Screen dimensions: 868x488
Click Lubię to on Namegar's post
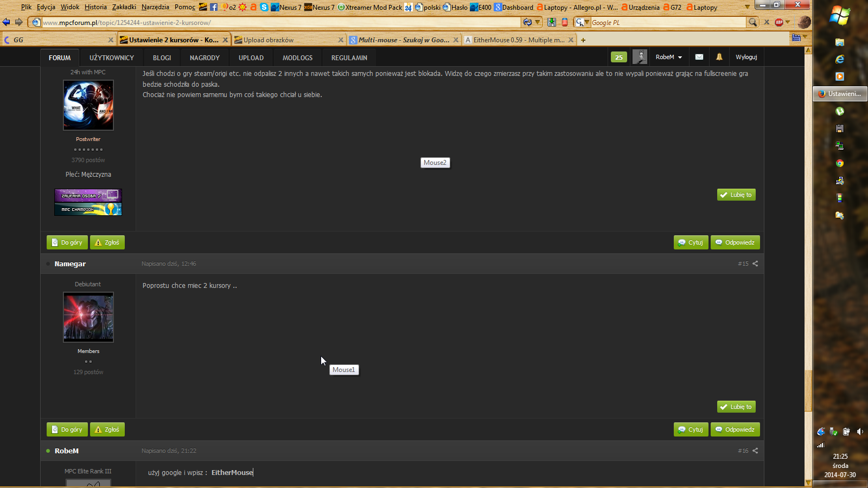pos(736,407)
